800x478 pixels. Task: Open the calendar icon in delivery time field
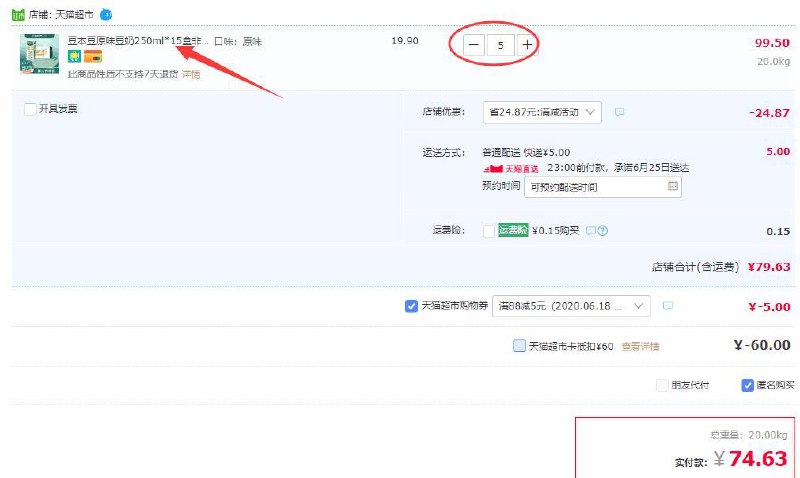pos(672,186)
